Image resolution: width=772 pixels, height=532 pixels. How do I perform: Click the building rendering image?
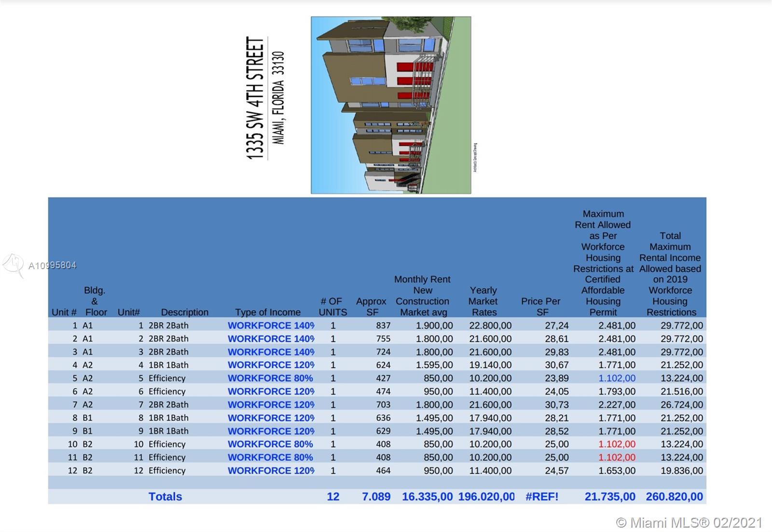point(391,105)
